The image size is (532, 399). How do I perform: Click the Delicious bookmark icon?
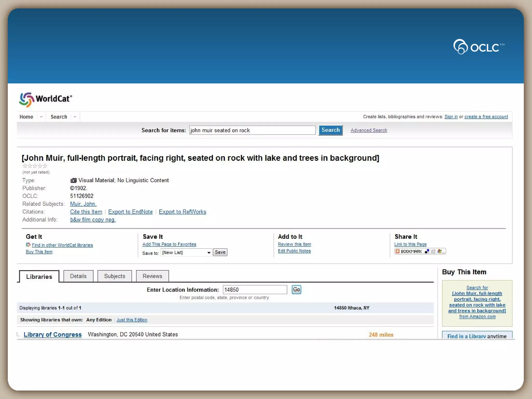[427, 251]
